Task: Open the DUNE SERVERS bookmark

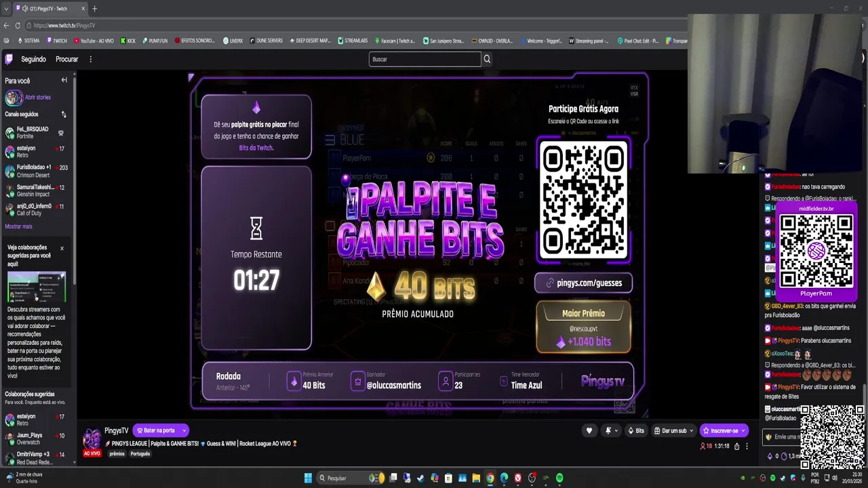Action: (267, 41)
